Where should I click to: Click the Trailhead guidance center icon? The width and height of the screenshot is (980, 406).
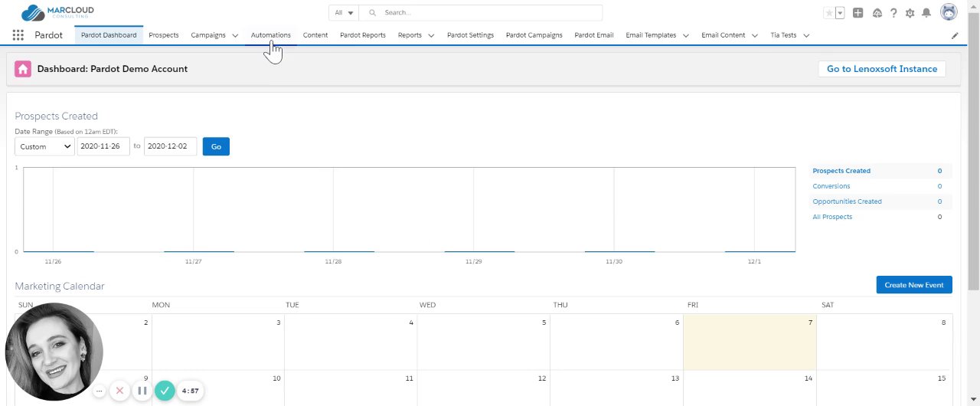point(877,13)
